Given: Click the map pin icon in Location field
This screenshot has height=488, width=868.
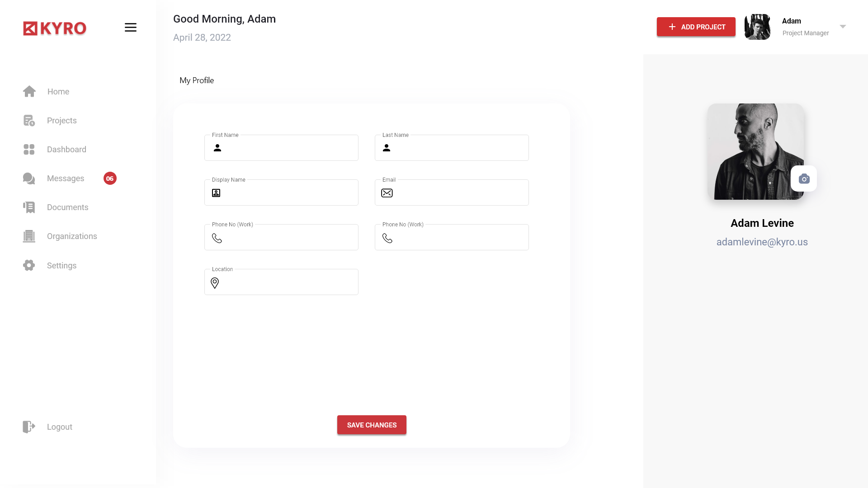Looking at the screenshot, I should point(215,283).
